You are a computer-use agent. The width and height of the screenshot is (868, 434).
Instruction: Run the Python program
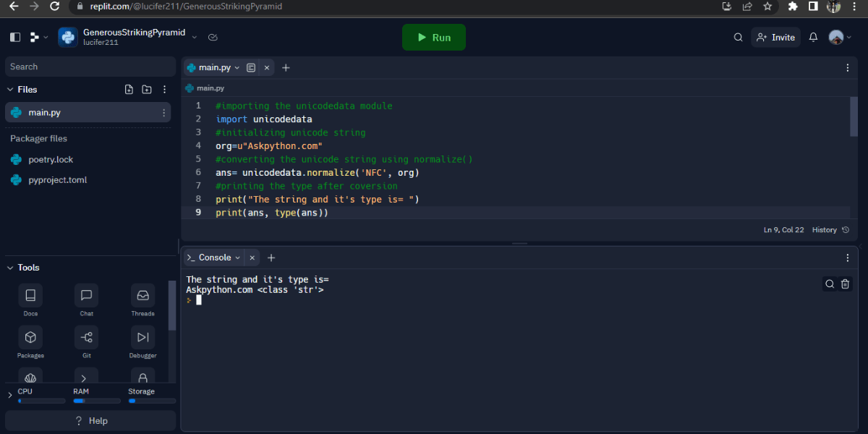[433, 37]
